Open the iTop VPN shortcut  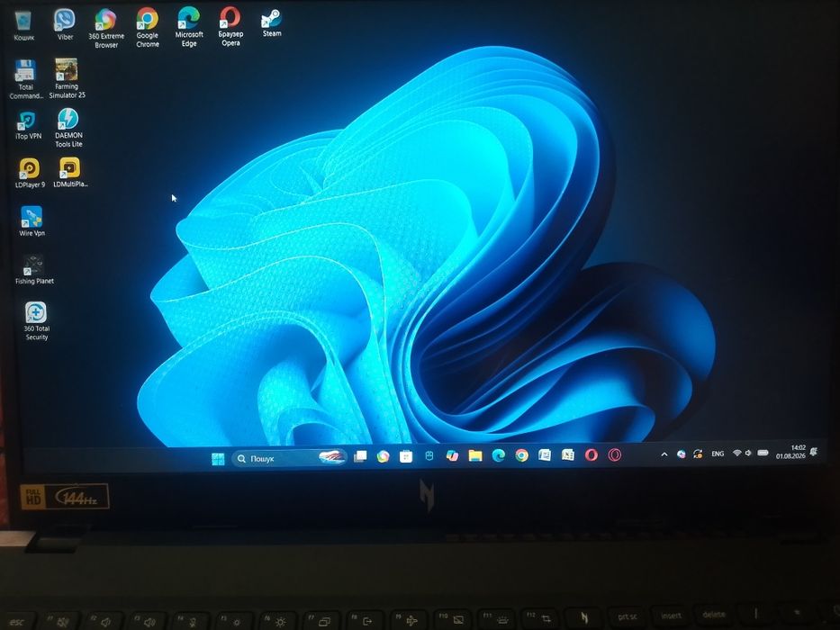pyautogui.click(x=28, y=125)
